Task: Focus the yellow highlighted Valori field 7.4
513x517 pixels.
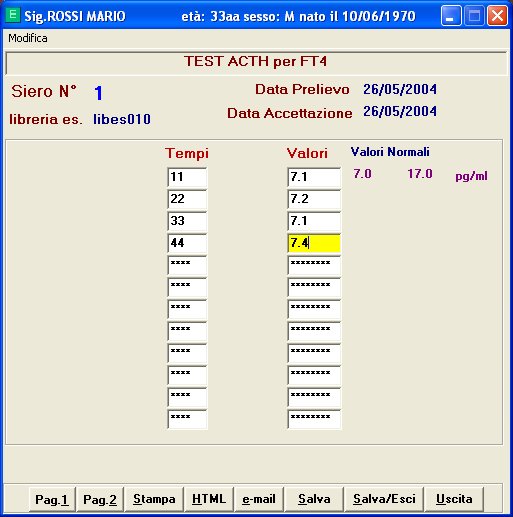Action: (x=314, y=243)
